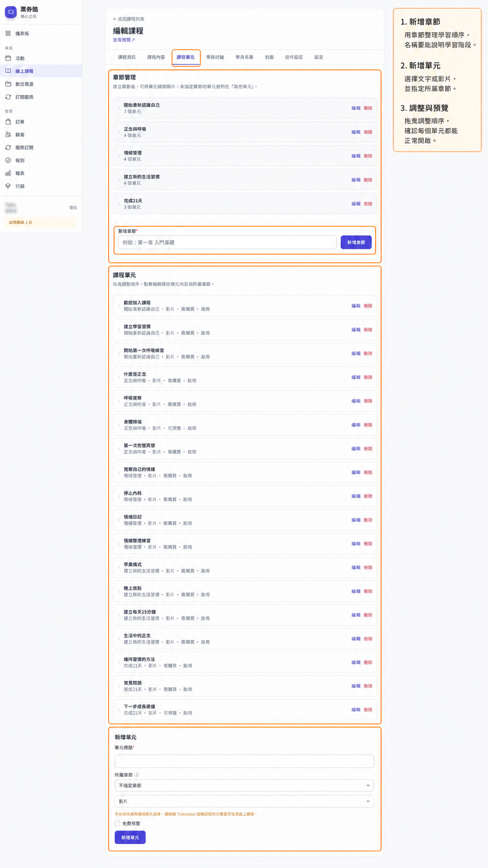
Task: Open the 報表 bar chart icon
Action: point(8,173)
